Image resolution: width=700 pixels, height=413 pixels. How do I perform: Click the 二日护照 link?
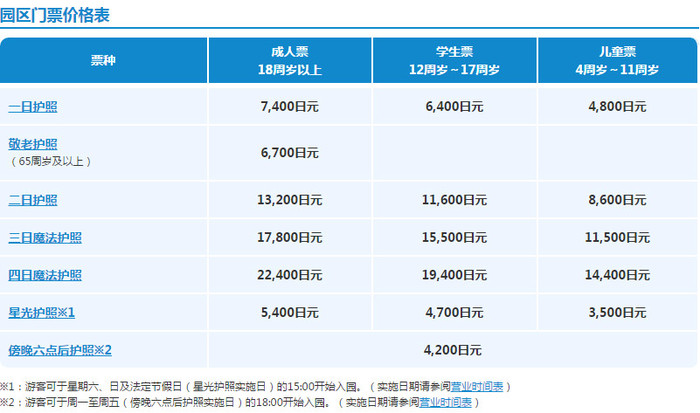(33, 199)
